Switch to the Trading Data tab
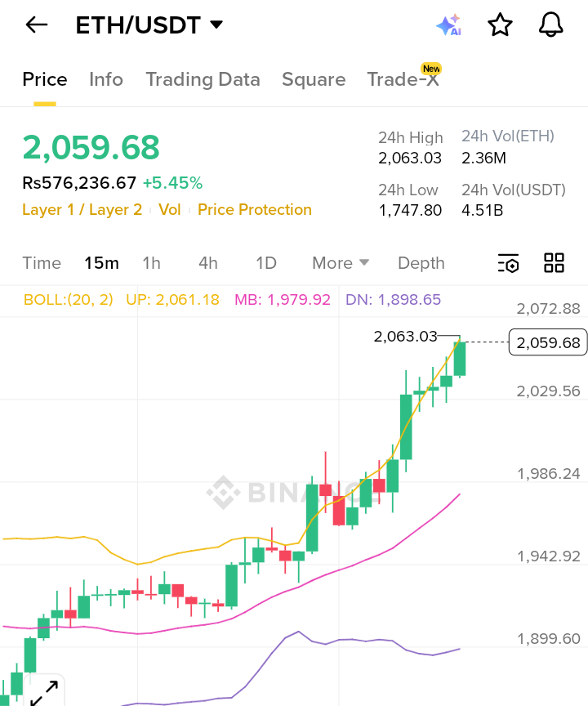588x706 pixels. pyautogui.click(x=203, y=79)
